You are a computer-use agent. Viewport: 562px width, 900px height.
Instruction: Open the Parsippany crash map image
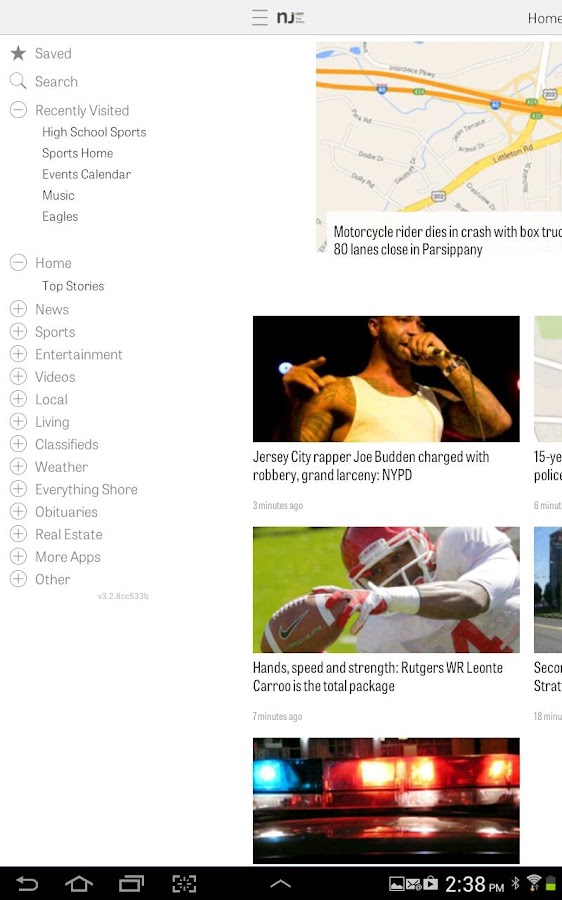point(439,126)
